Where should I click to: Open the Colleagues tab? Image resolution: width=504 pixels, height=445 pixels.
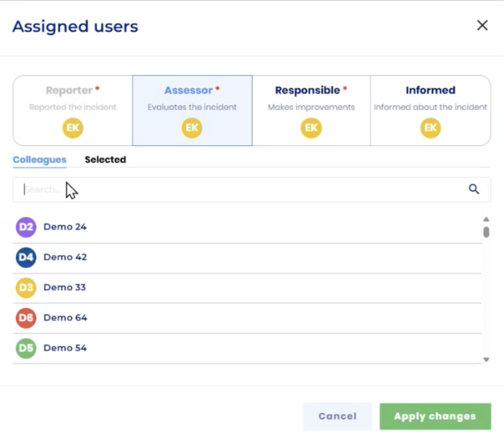pos(40,159)
